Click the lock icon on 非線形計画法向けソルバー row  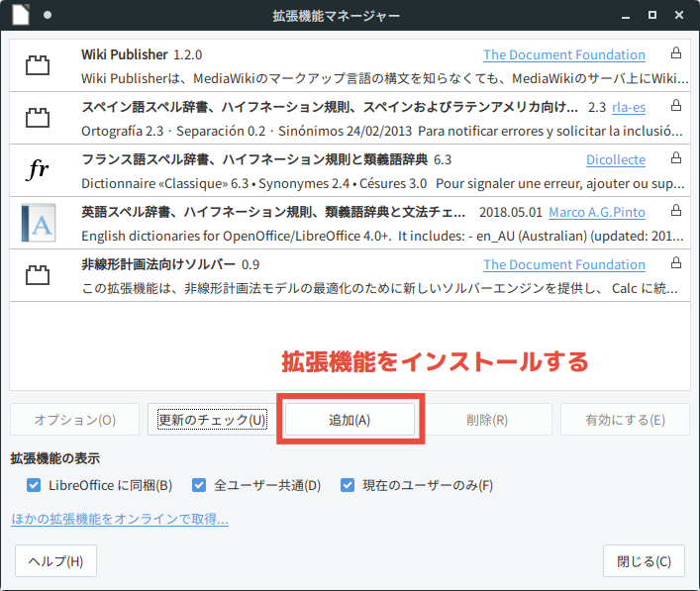[x=676, y=262]
